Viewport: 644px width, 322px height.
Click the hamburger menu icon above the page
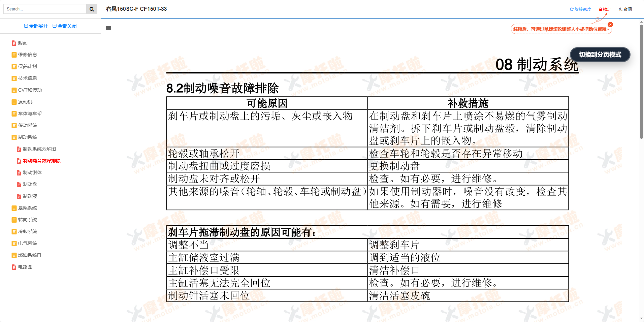pos(108,28)
